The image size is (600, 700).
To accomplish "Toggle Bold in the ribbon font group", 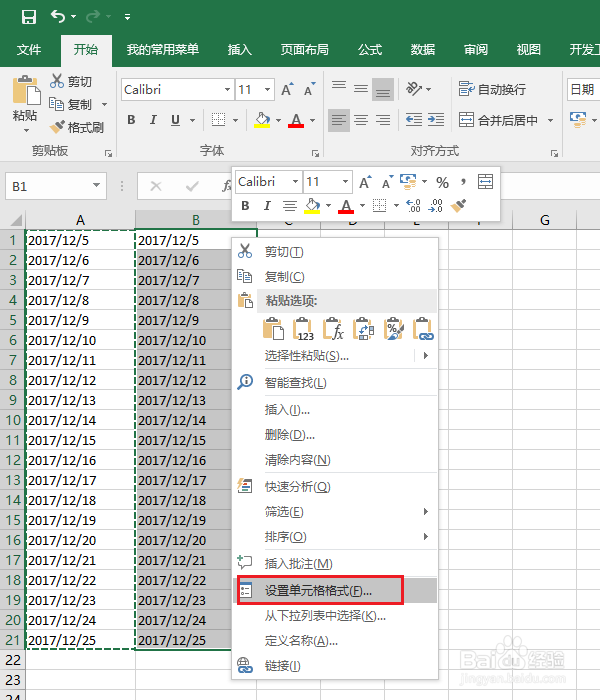I will [131, 120].
